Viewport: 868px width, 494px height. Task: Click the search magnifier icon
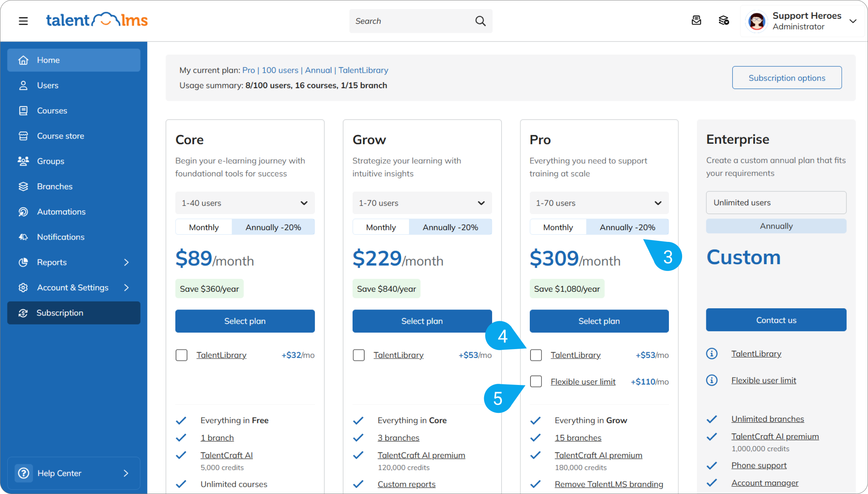tap(480, 21)
